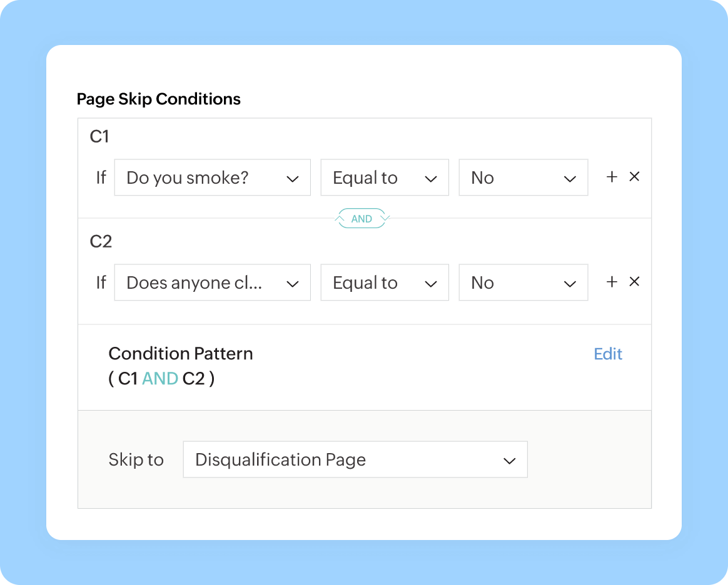
Task: Click the C1 condition label
Action: pos(100,136)
